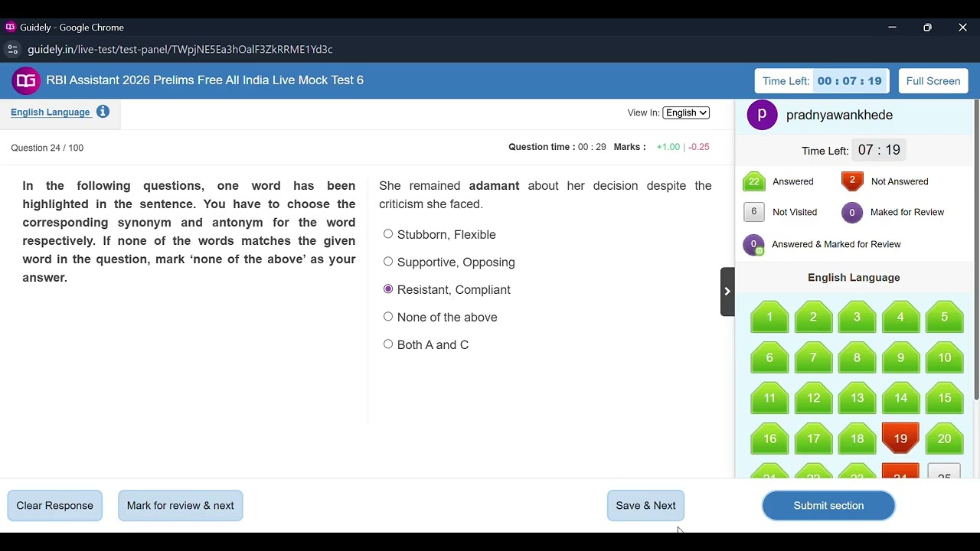Go to question 11 tile
Screen dimensions: 980x551
[x=769, y=398]
